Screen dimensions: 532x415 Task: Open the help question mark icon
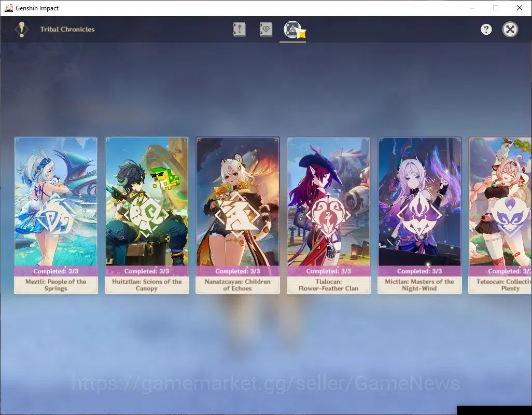point(486,30)
